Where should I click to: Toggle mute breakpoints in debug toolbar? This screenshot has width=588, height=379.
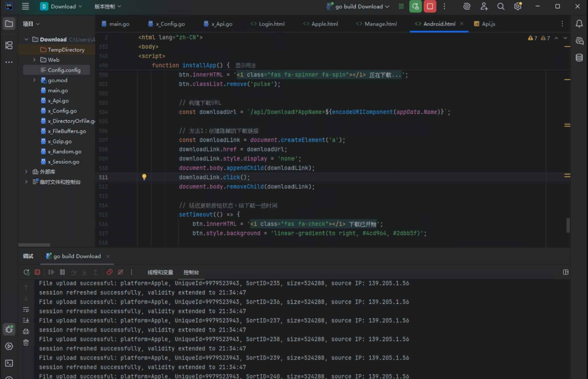pyautogui.click(x=120, y=272)
